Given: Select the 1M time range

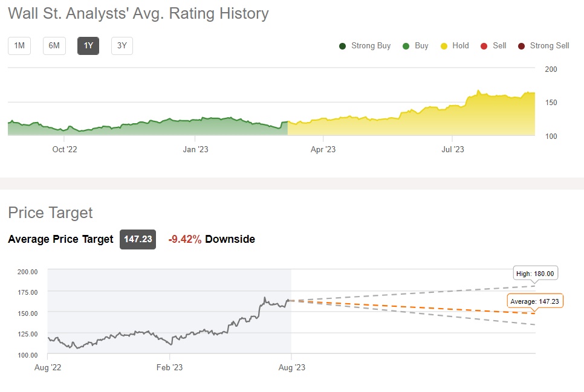Looking at the screenshot, I should (19, 46).
